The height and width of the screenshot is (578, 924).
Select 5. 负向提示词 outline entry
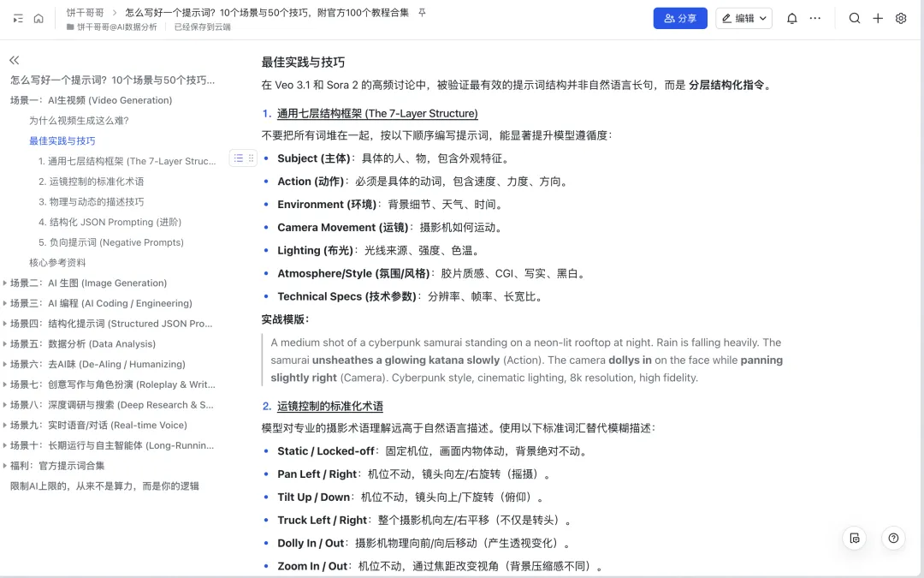110,242
